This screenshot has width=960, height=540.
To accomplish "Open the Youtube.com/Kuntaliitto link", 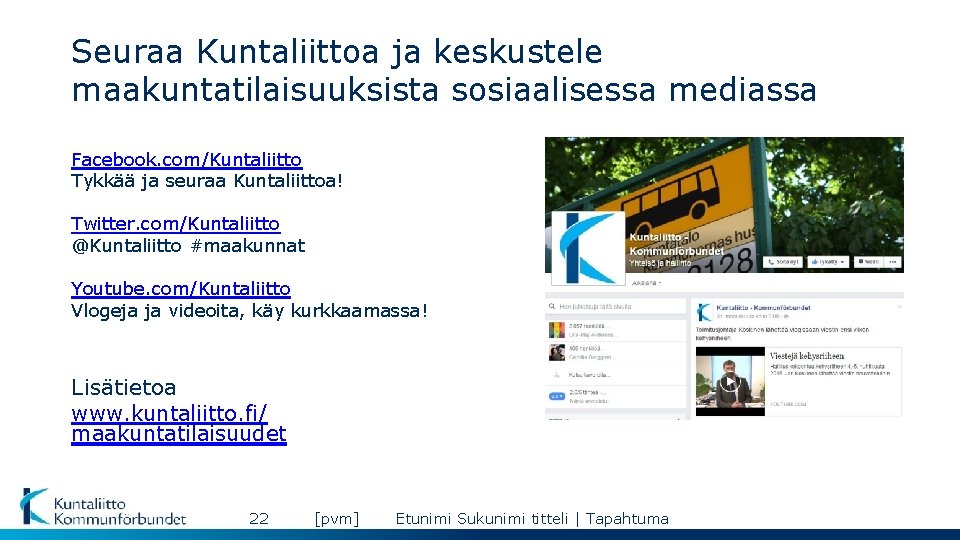I will 181,288.
